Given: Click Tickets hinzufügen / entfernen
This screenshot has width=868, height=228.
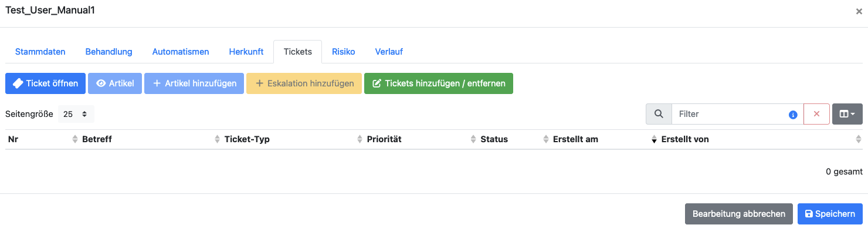Looking at the screenshot, I should pos(439,83).
